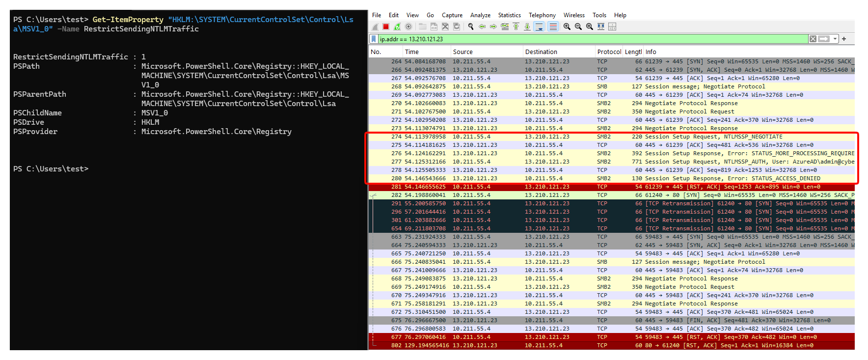This screenshot has height=360, width=868.
Task: Sort by the Time column header
Action: [427, 52]
